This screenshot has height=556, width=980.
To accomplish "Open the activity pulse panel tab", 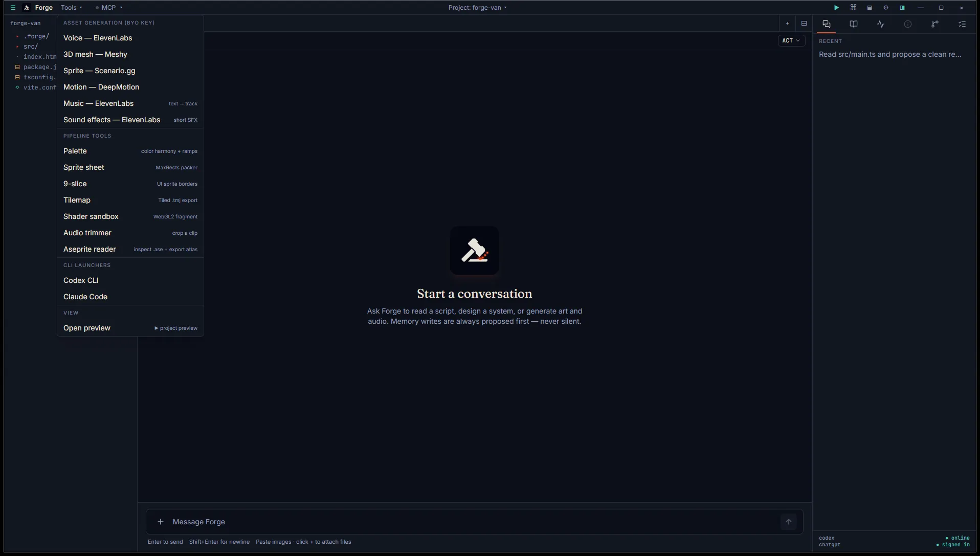I will (x=881, y=24).
